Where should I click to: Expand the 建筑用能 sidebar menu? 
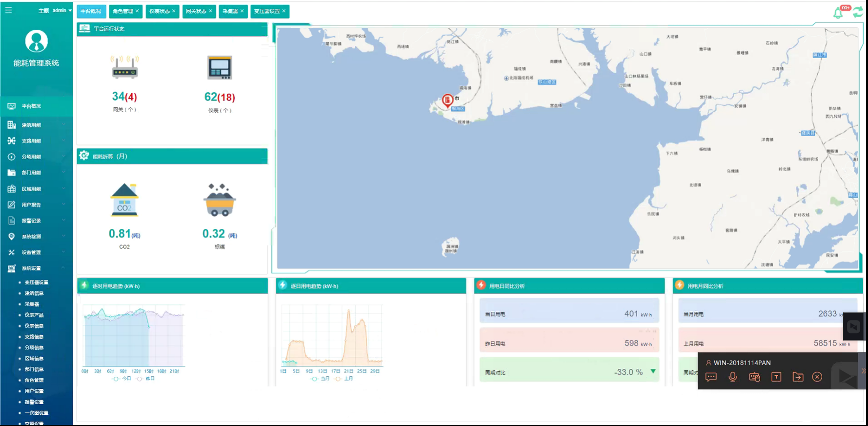click(36, 125)
